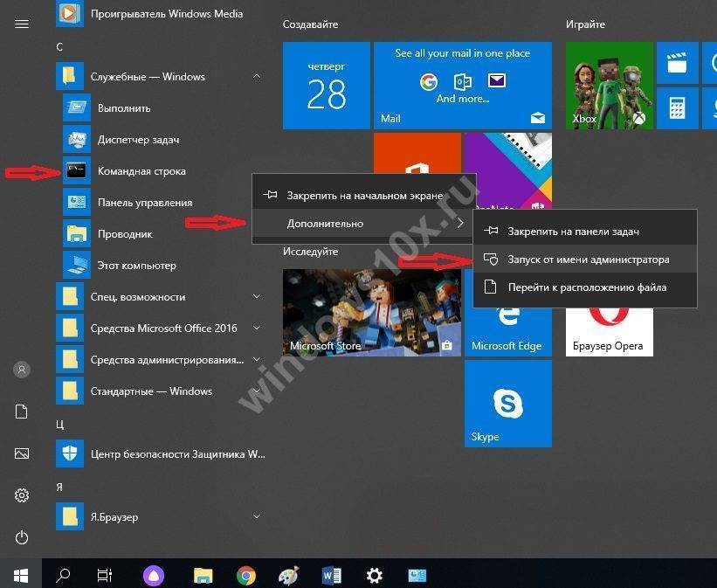The height and width of the screenshot is (588, 717).
Task: Expand Средства Microsoft Office 2016 folder
Action: 256,329
